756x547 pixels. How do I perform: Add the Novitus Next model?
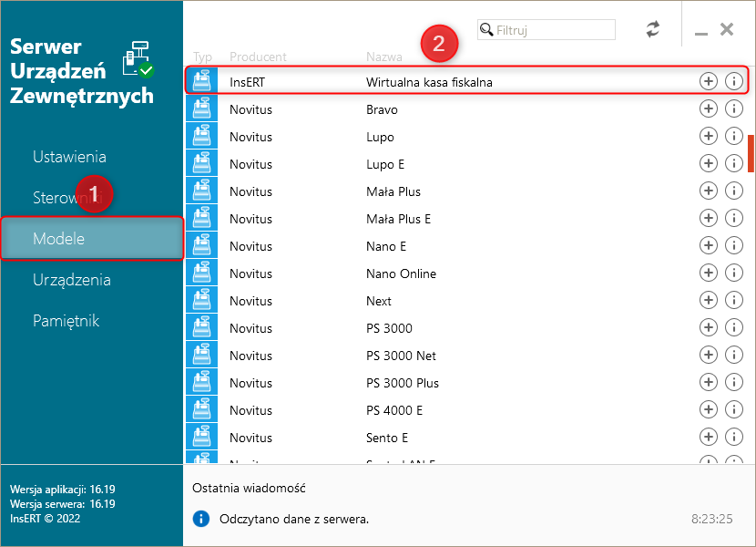[709, 300]
